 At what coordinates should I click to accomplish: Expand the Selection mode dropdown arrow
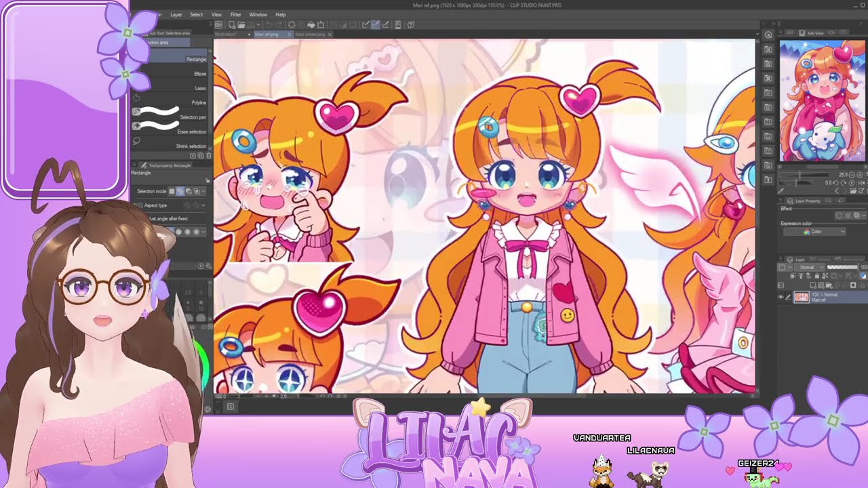click(204, 192)
